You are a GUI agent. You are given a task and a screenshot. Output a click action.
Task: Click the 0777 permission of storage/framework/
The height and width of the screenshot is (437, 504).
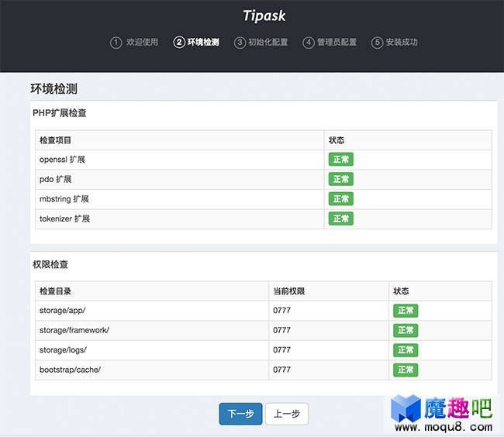click(282, 330)
